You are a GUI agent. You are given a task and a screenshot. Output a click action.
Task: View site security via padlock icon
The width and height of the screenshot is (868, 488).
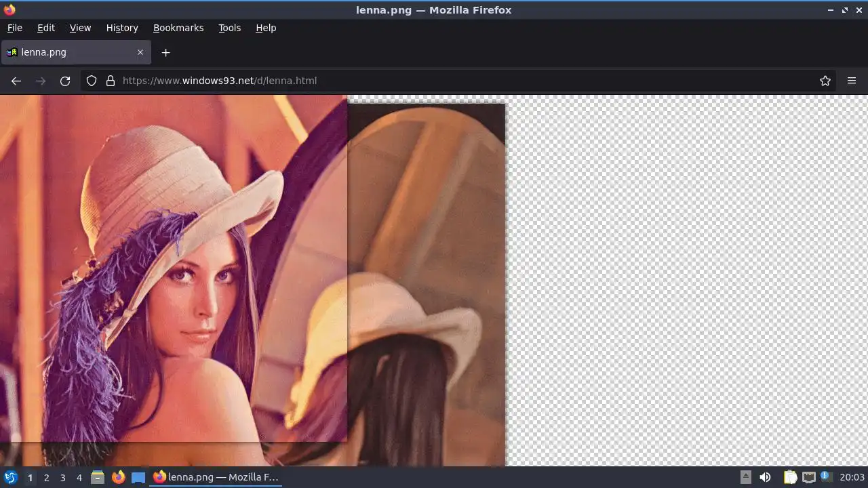coord(111,81)
